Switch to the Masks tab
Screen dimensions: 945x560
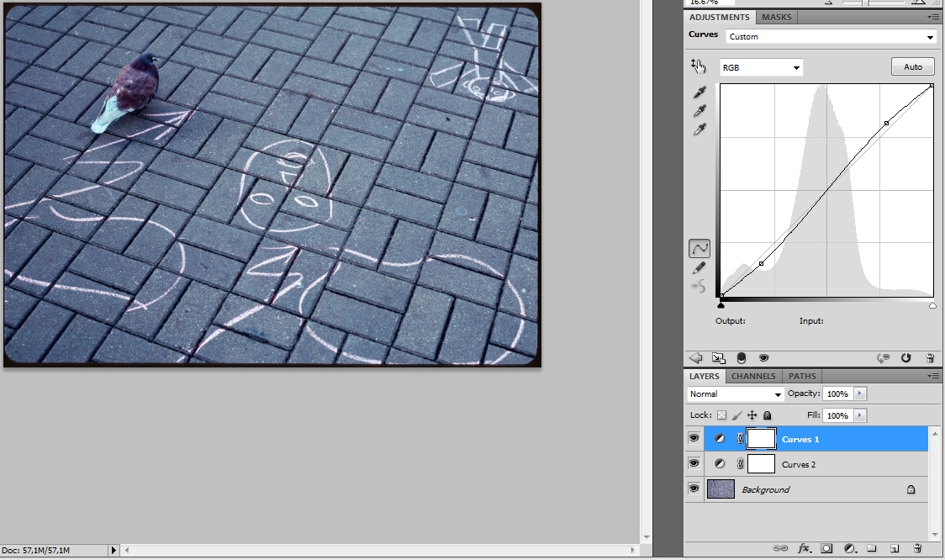[x=776, y=17]
